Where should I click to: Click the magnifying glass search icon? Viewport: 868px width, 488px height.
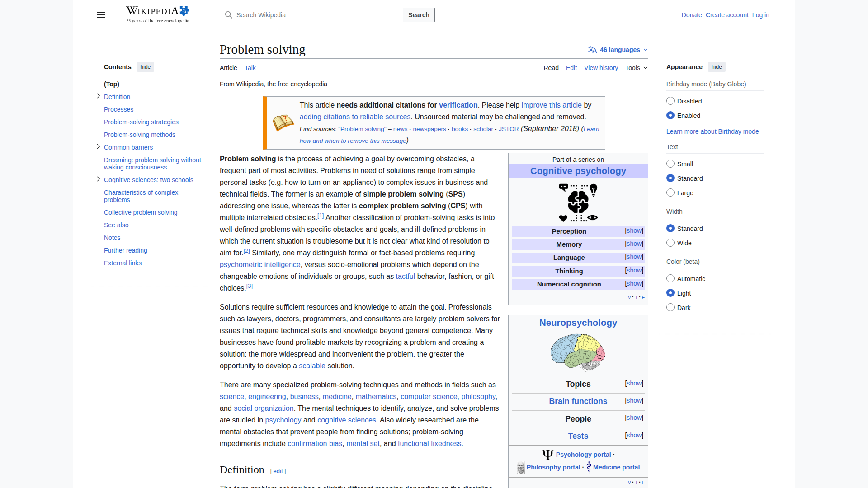[x=229, y=15]
